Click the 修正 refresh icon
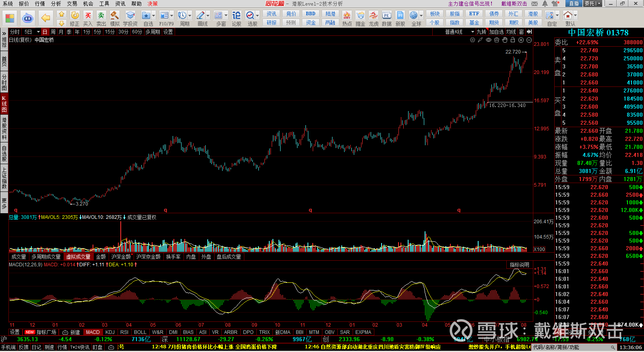Image resolution: width=644 pixels, height=352 pixels. tap(75, 15)
